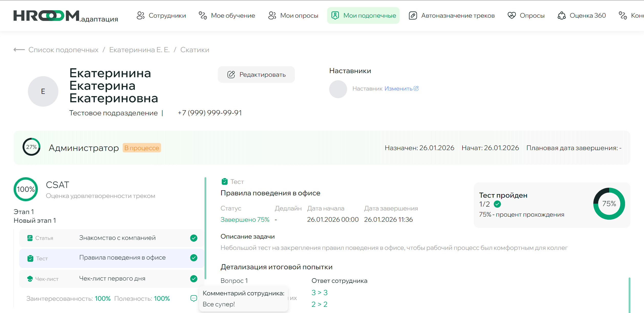Click the Изменить link for the mentor
The height and width of the screenshot is (313, 644).
tap(398, 88)
